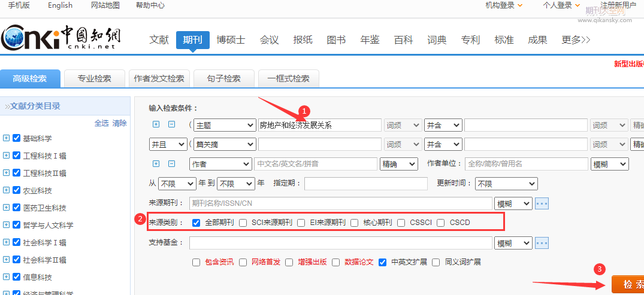
Task: Click the minus icon beside 主题 row
Action: [171, 124]
